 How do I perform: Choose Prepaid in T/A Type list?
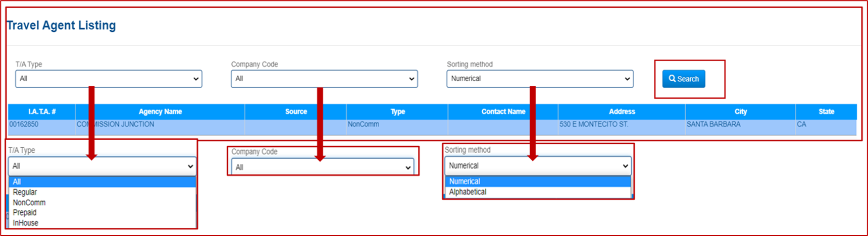25,213
